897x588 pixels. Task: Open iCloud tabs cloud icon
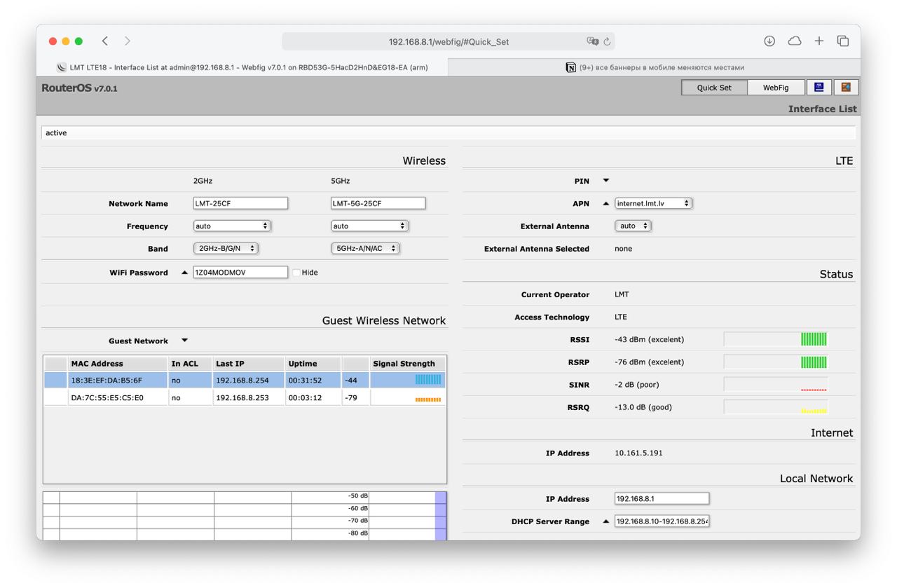[795, 41]
